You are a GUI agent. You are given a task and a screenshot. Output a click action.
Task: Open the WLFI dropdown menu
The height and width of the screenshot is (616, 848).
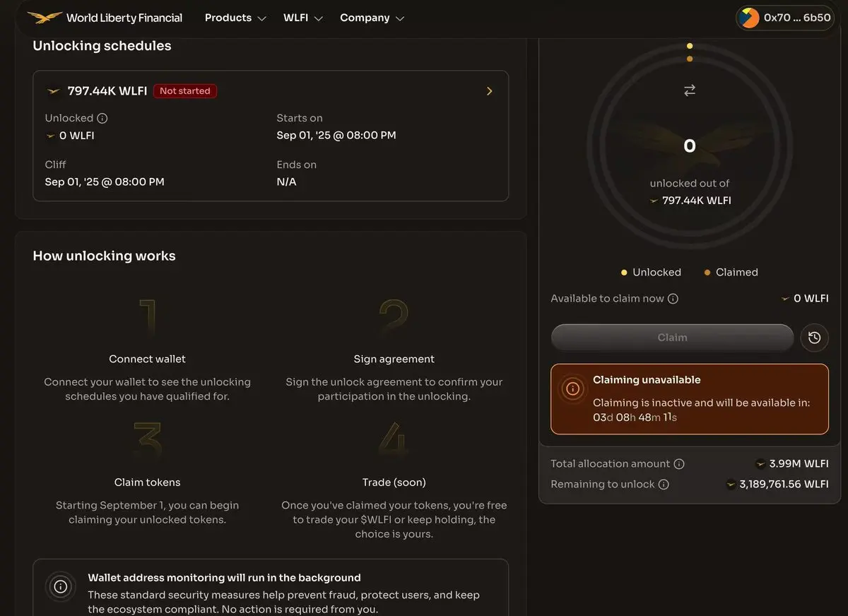[x=303, y=18]
